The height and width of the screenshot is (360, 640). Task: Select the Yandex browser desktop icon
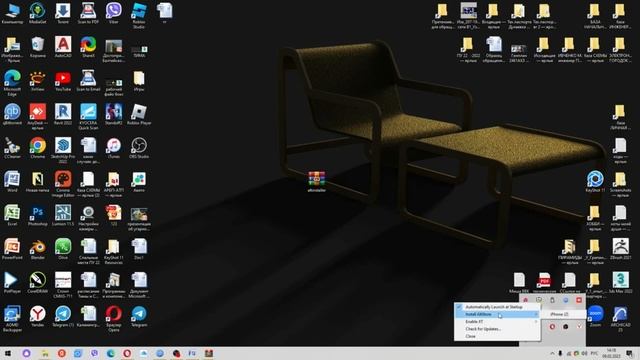pyautogui.click(x=38, y=317)
